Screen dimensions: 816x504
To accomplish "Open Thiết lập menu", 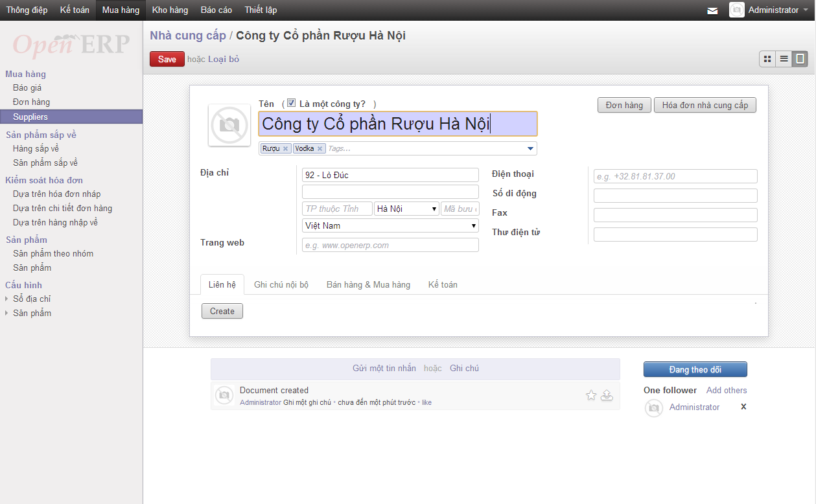I will [261, 10].
